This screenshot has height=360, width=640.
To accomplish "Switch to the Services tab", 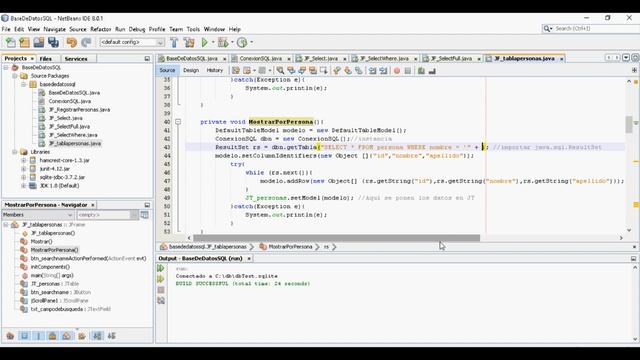I will tap(76, 59).
